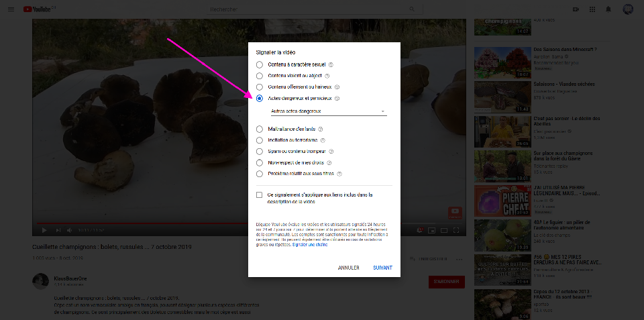This screenshot has width=644, height=320.
Task: Click the SUIVANT button
Action: coord(382,268)
